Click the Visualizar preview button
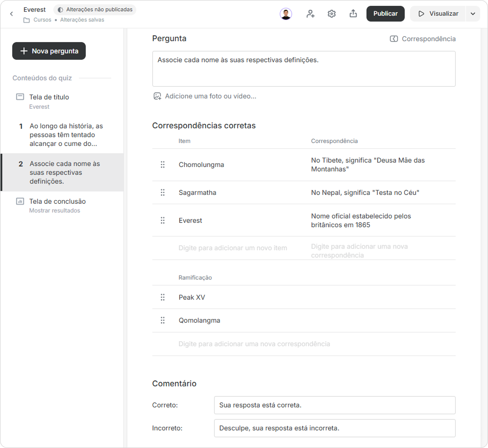Viewport: 488px width, 448px height. coord(438,14)
